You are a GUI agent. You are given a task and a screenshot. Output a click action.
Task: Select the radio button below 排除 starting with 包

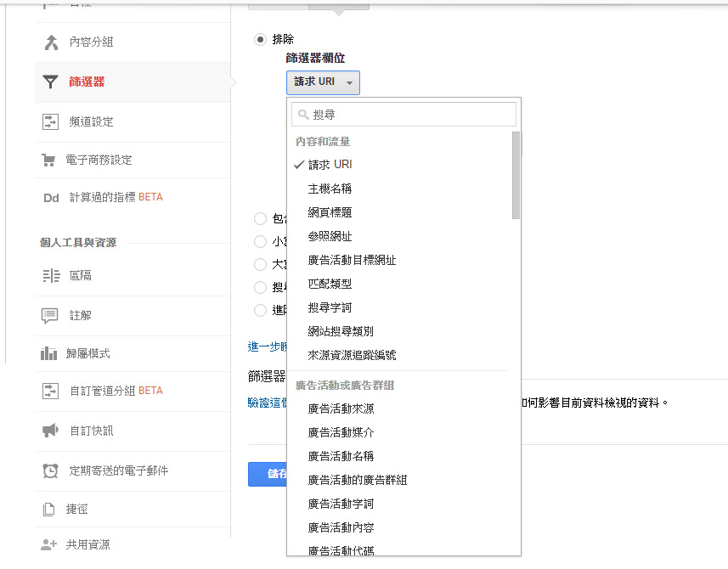(x=261, y=219)
